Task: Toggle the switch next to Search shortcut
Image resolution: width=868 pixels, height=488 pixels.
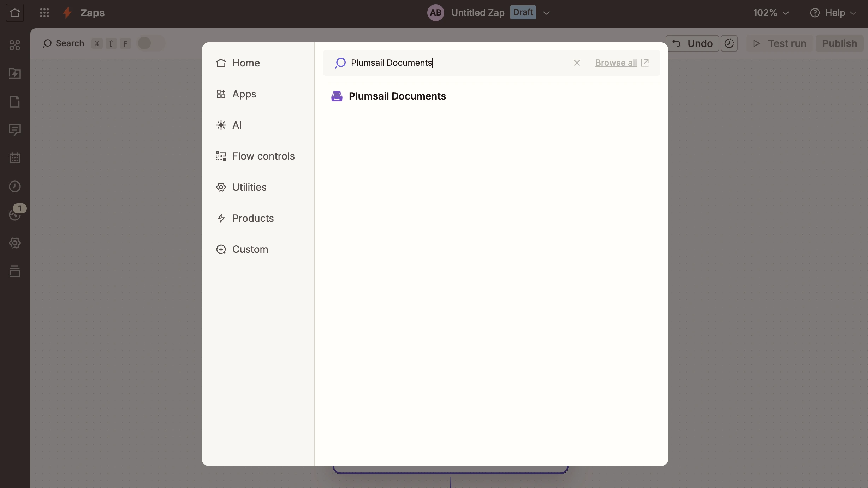Action: coord(151,43)
